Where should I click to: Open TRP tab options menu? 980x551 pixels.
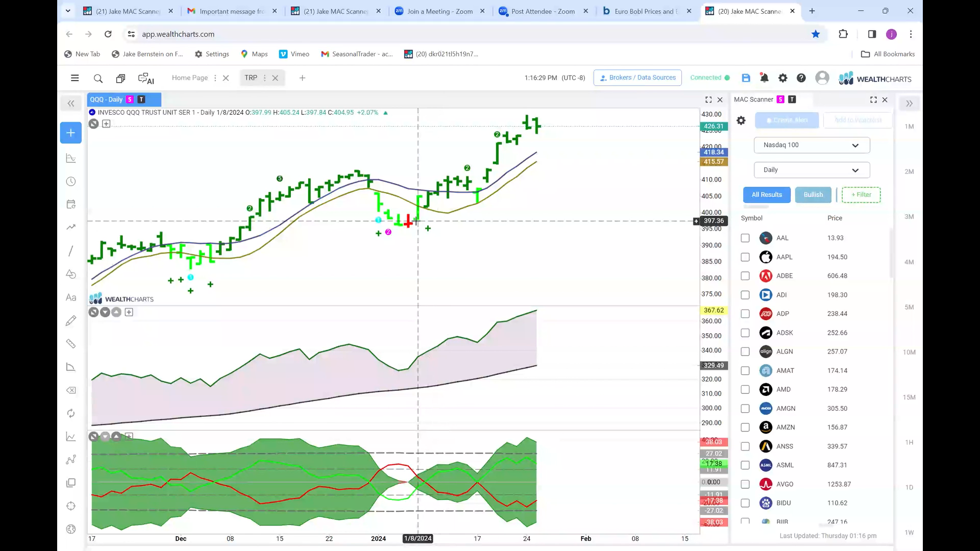(264, 78)
